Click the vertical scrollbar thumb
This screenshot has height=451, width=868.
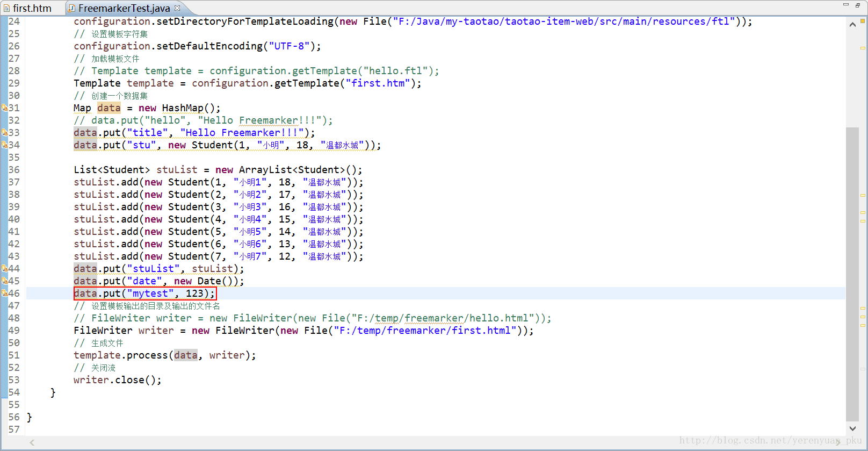tap(852, 274)
